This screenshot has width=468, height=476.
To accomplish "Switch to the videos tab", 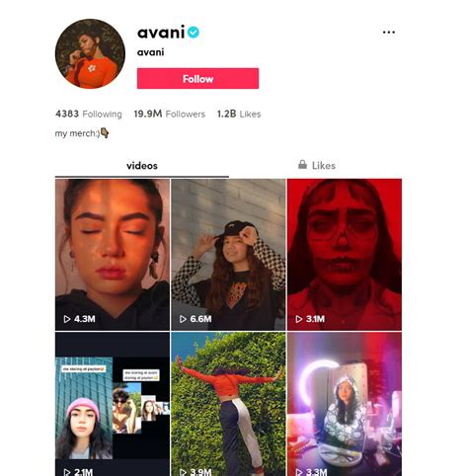I will pyautogui.click(x=142, y=166).
